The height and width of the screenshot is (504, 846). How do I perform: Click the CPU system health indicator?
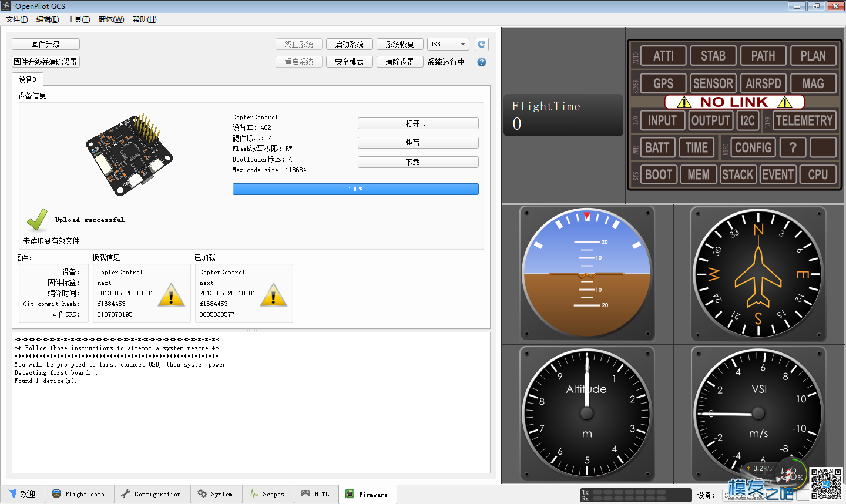point(818,174)
